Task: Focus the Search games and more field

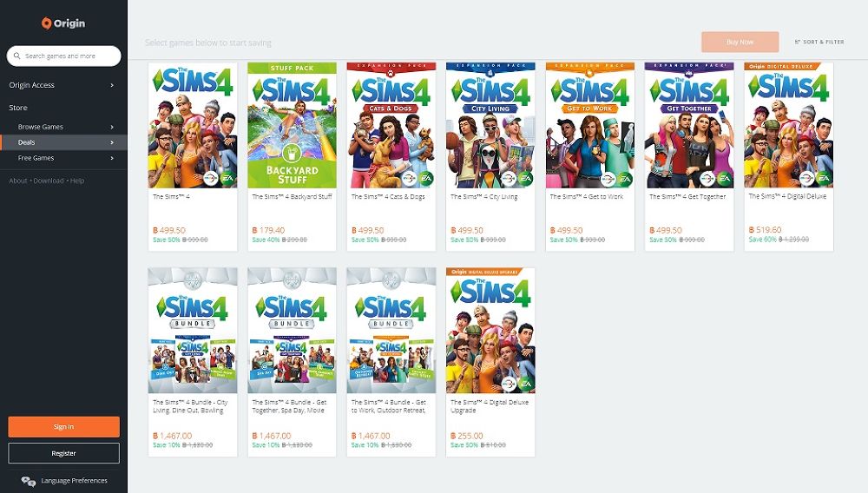Action: tap(63, 56)
